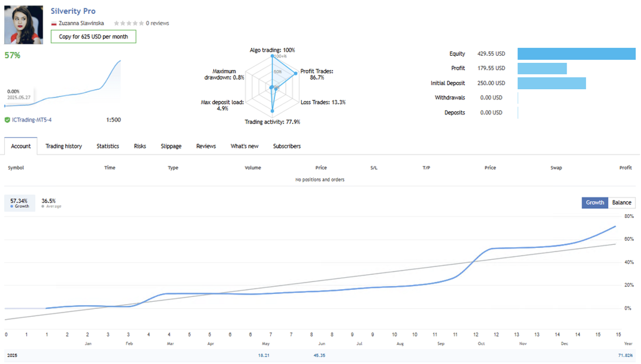
Task: Click the blue Equity bar
Action: (576, 54)
